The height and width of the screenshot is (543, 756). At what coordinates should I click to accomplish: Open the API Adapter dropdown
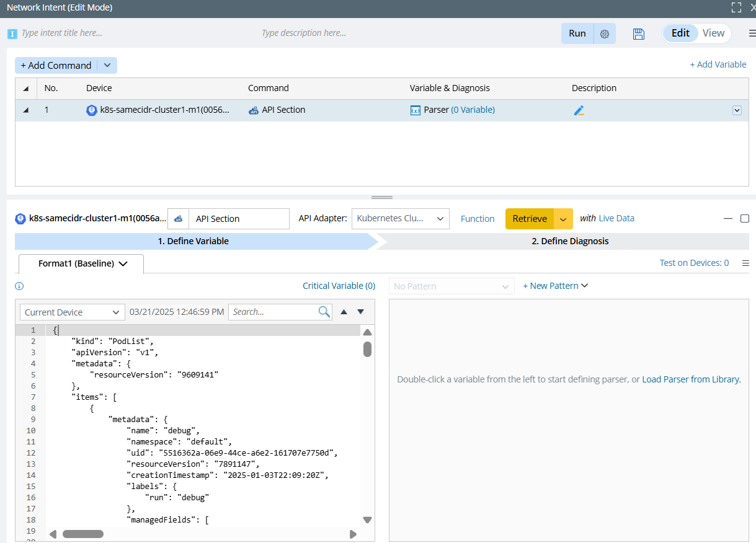tap(400, 219)
